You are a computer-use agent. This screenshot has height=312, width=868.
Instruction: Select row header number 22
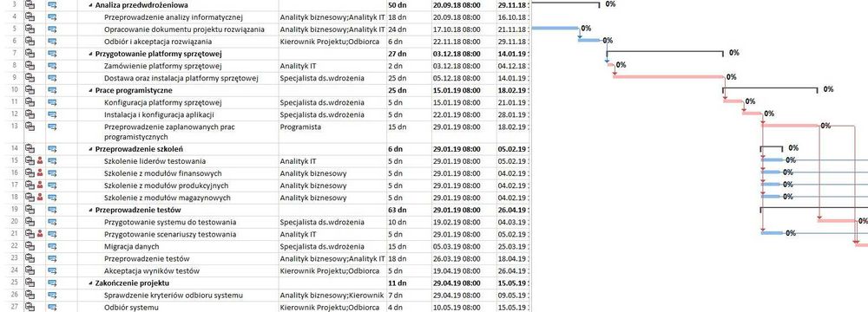(x=14, y=245)
